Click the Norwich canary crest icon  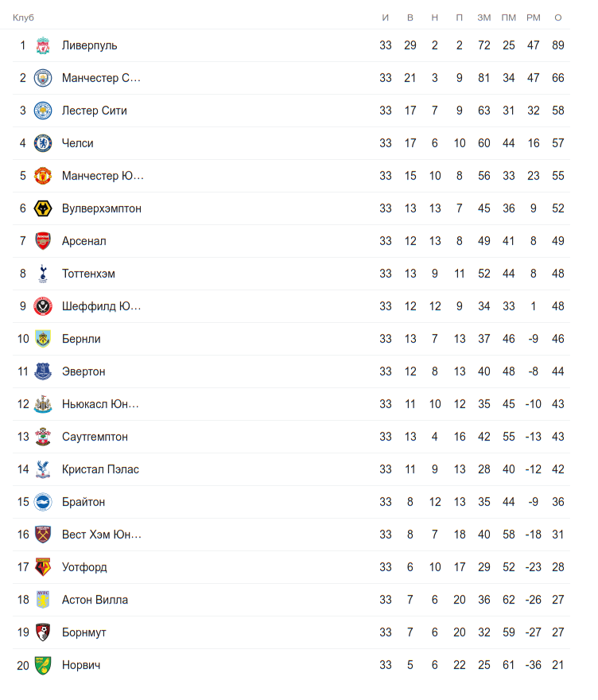(43, 665)
